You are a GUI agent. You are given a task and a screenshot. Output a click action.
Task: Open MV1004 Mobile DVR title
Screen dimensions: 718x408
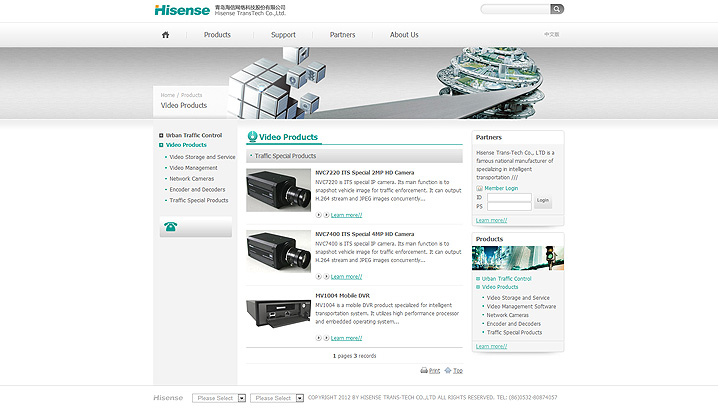point(343,296)
